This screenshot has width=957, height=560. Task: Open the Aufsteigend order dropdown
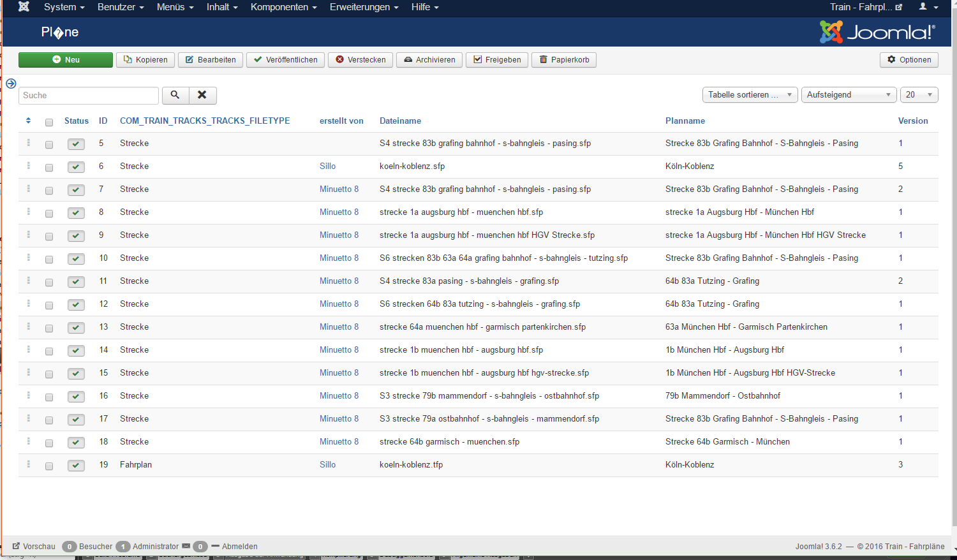[849, 95]
